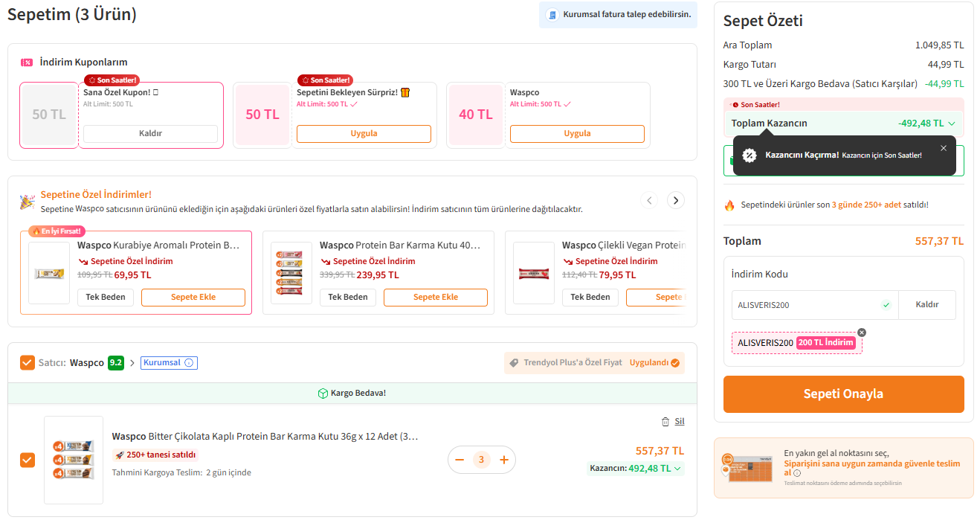Image resolution: width=980 pixels, height=520 pixels.
Task: Open Waspco seller page via chevron
Action: 132,363
